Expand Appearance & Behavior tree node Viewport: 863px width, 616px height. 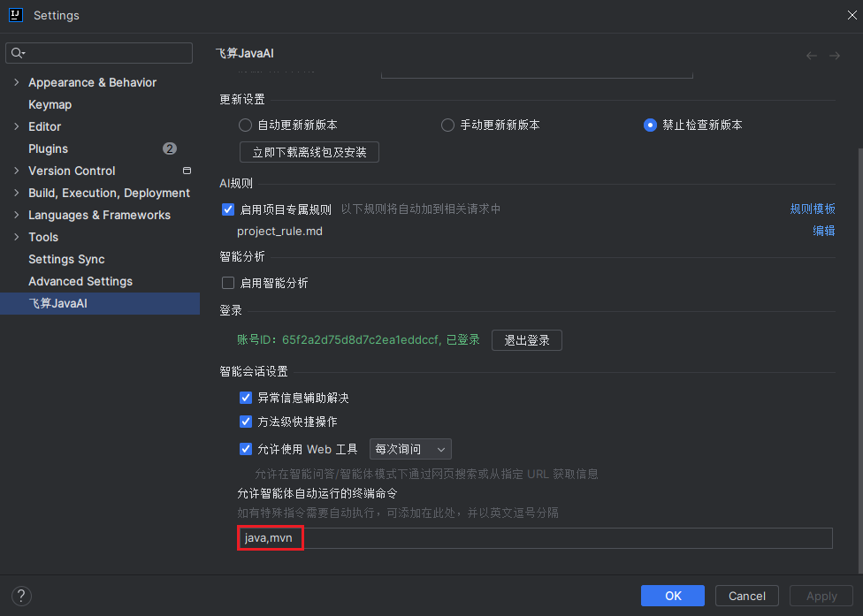17,82
